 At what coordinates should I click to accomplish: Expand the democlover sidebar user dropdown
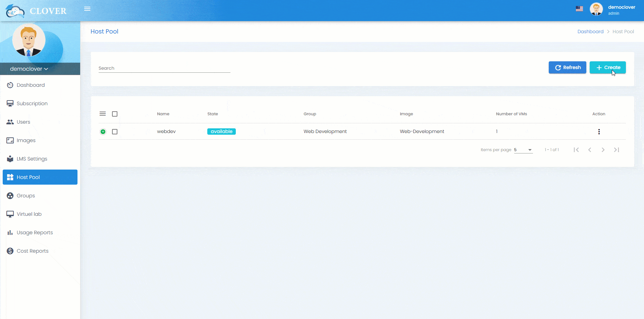point(29,69)
